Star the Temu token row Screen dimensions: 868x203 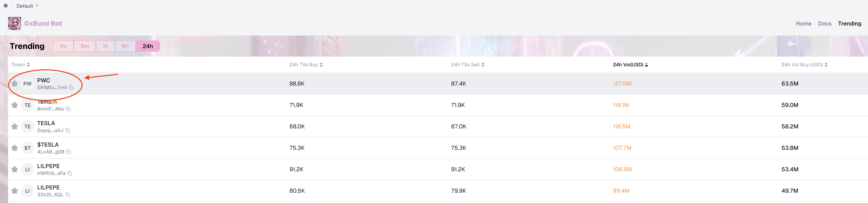pyautogui.click(x=15, y=105)
